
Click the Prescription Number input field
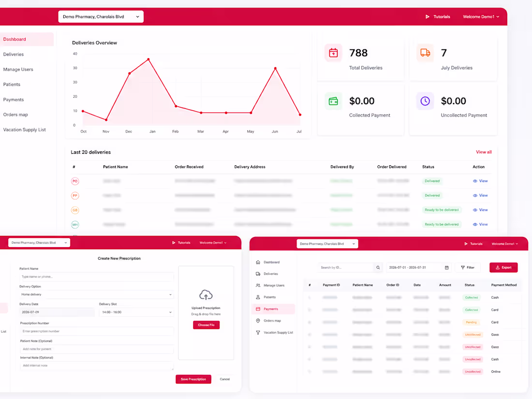click(96, 331)
